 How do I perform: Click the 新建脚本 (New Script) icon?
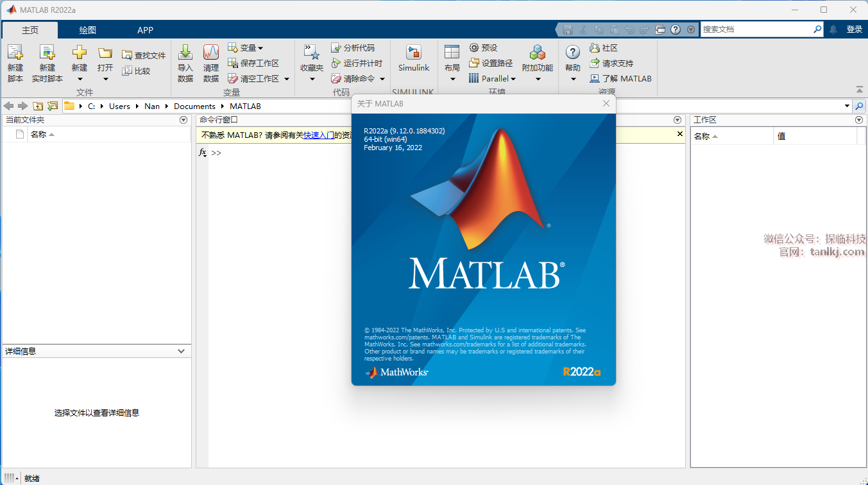pyautogui.click(x=15, y=52)
